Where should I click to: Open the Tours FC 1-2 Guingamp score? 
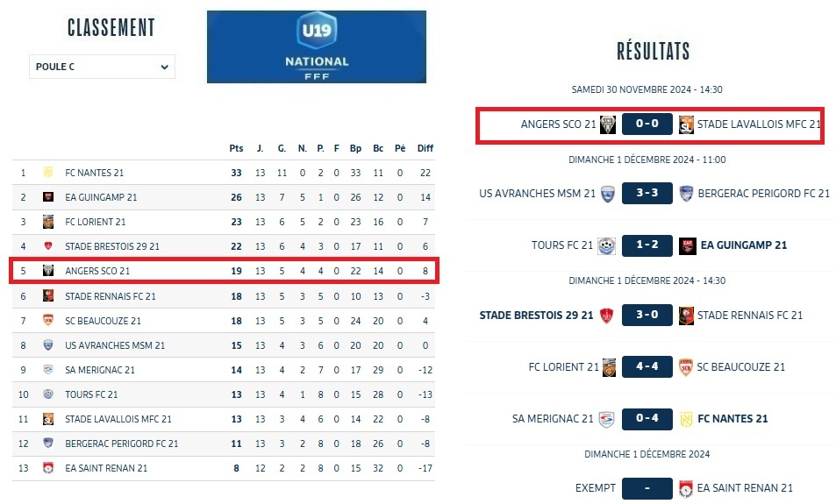click(647, 245)
